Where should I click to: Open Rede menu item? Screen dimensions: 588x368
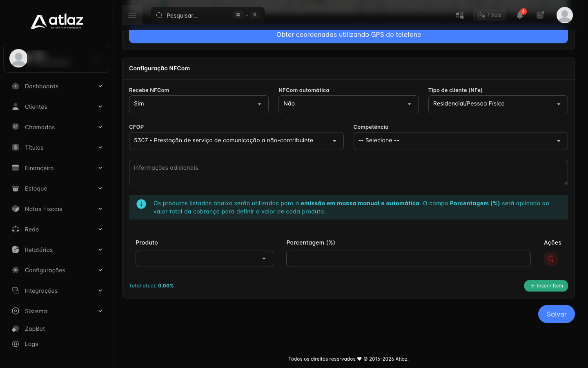point(57,229)
